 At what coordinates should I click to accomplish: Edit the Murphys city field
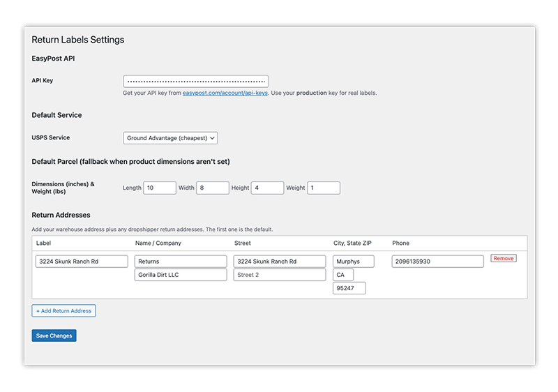354,262
